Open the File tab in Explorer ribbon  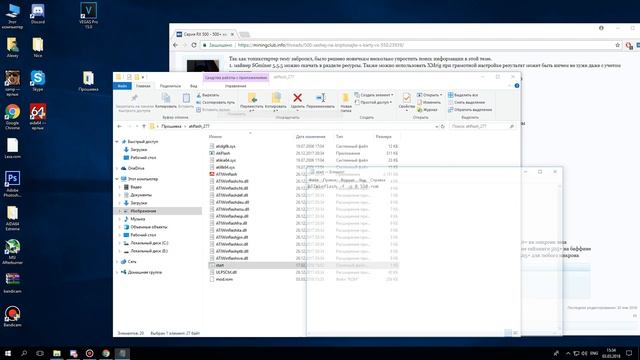(122, 86)
